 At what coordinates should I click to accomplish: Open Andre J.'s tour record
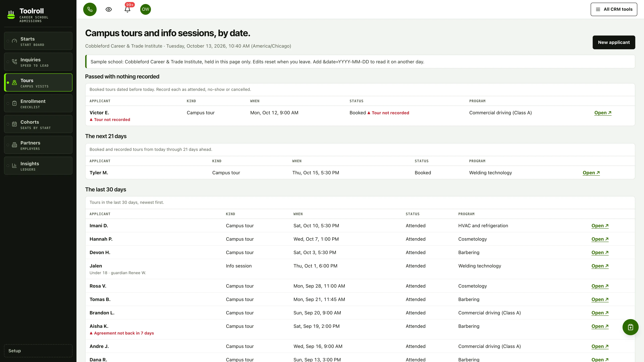[600, 346]
